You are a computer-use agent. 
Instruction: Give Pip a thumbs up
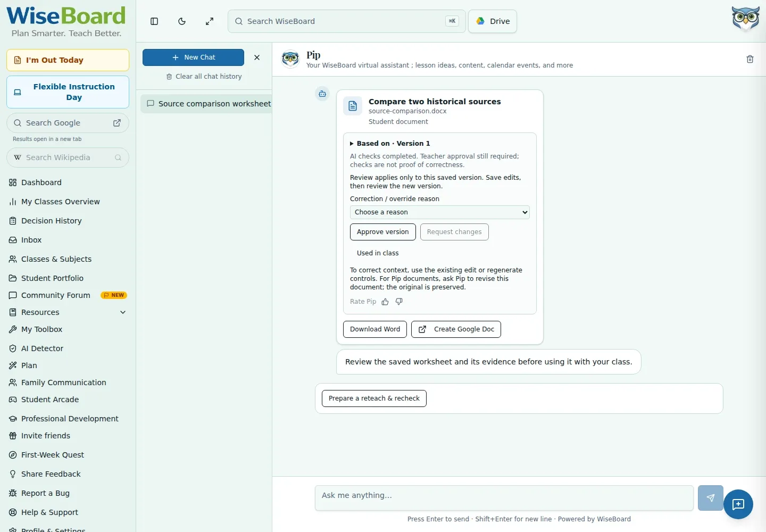tap(385, 302)
